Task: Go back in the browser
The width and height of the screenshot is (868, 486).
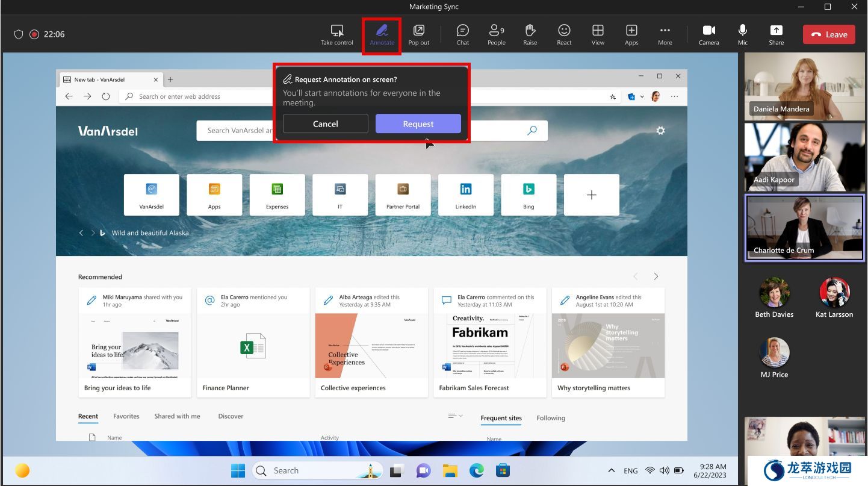Action: 69,96
